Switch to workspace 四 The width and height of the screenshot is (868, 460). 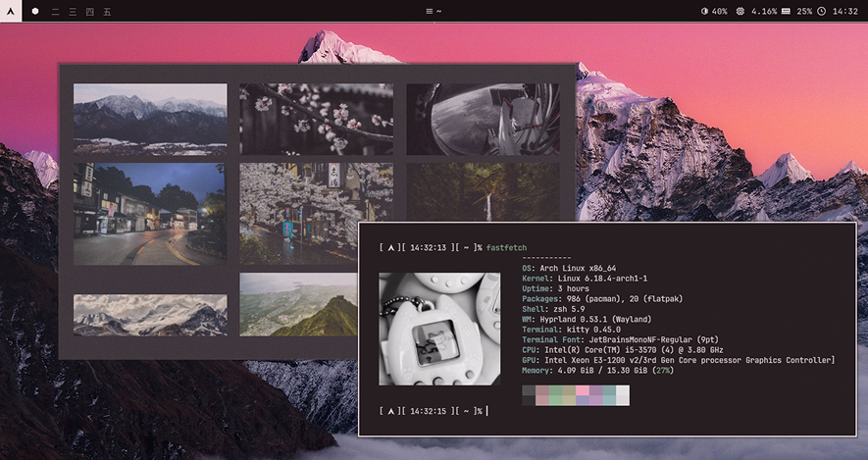[89, 11]
